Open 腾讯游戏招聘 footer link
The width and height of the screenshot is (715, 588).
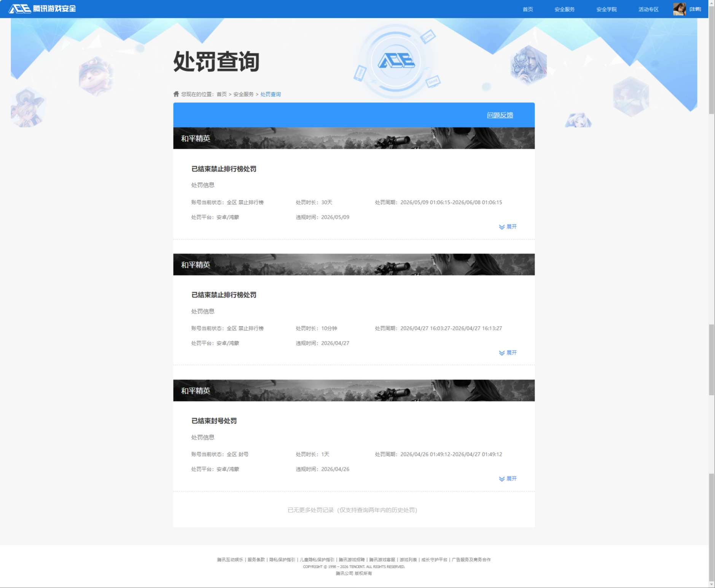tap(352, 560)
